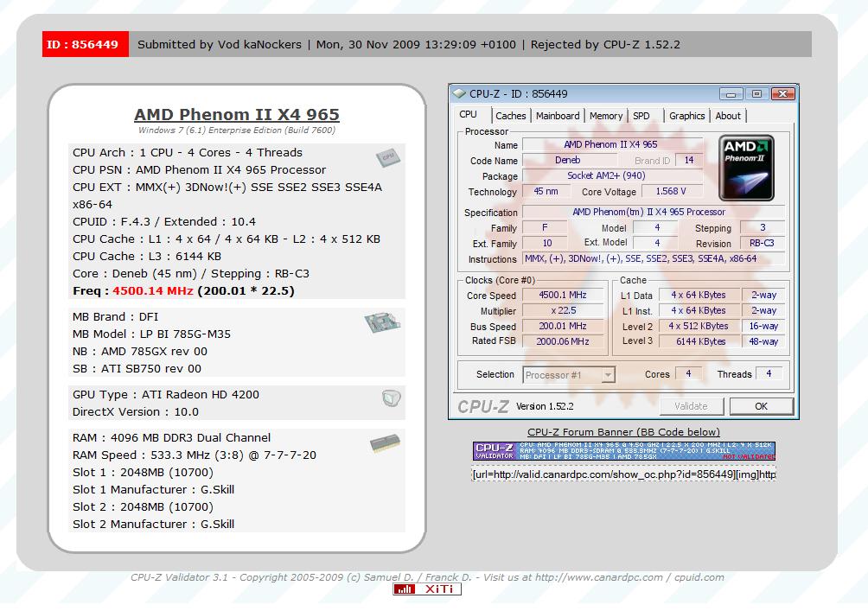Click the Core Speed value 4500.1 MHz
The width and height of the screenshot is (868, 611).
click(x=563, y=295)
